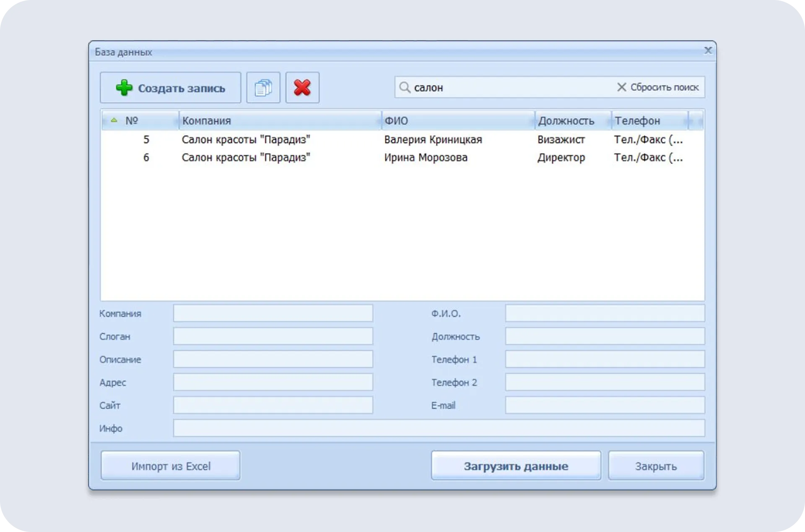Click record number 5 cell

[x=146, y=140]
